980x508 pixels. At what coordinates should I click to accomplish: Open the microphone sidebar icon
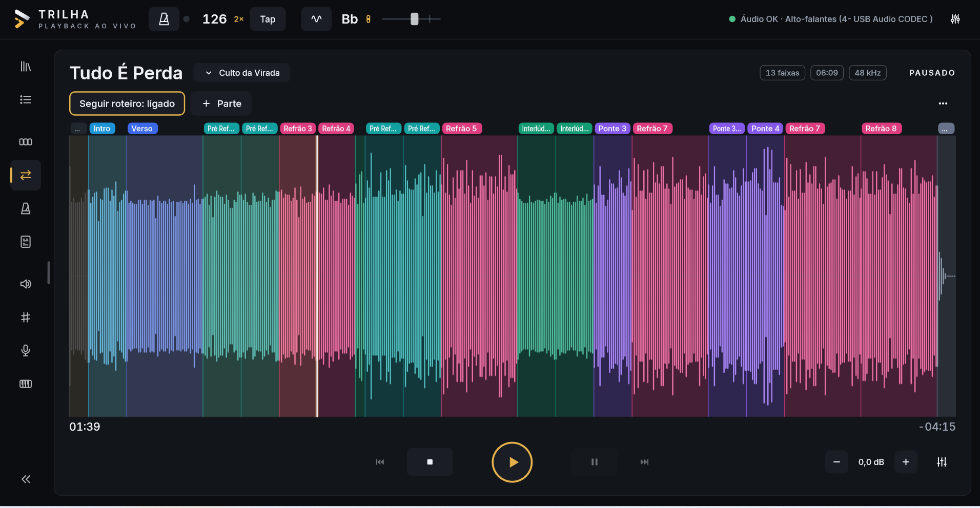(26, 350)
